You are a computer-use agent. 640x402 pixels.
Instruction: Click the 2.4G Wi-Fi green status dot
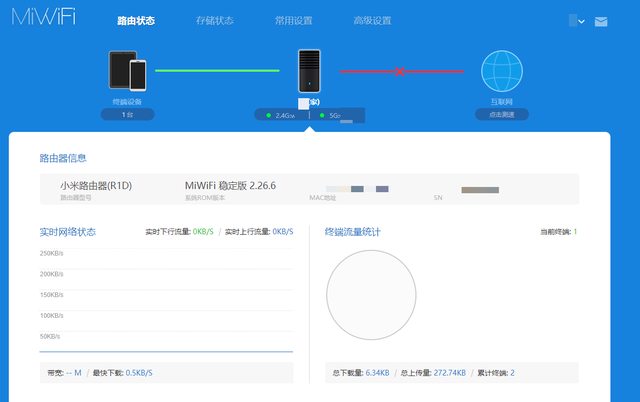click(x=268, y=116)
